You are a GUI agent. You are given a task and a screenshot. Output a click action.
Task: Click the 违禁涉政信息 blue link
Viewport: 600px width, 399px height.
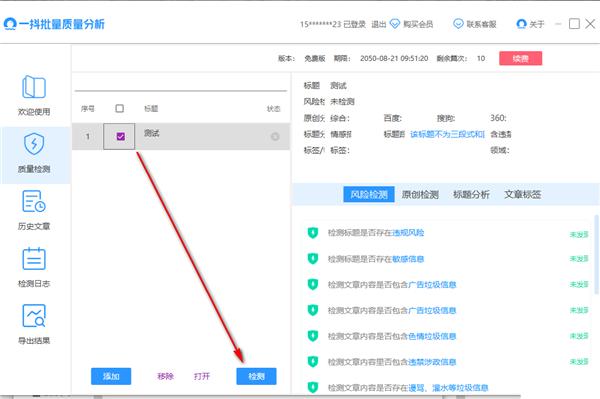pyautogui.click(x=432, y=362)
